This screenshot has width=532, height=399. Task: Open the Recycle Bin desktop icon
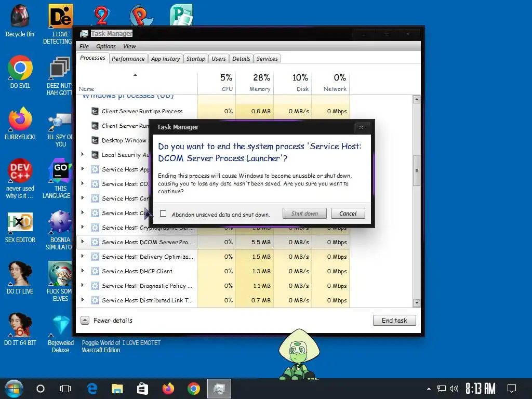[20, 21]
